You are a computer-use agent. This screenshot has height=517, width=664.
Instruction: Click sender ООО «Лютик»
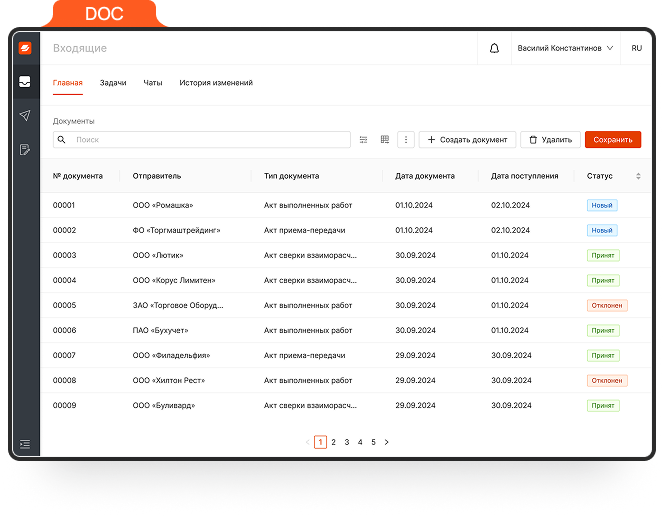158,255
